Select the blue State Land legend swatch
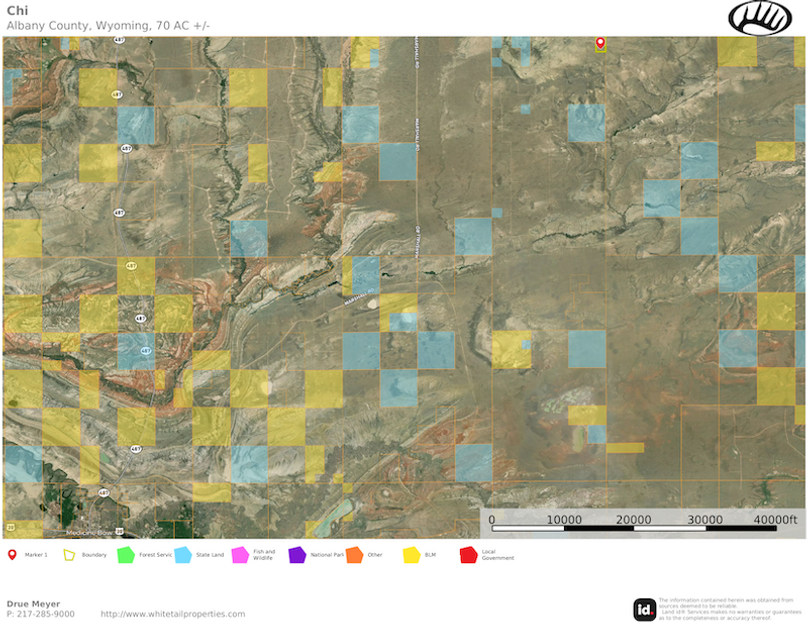Image resolution: width=808 pixels, height=624 pixels. coord(183,554)
